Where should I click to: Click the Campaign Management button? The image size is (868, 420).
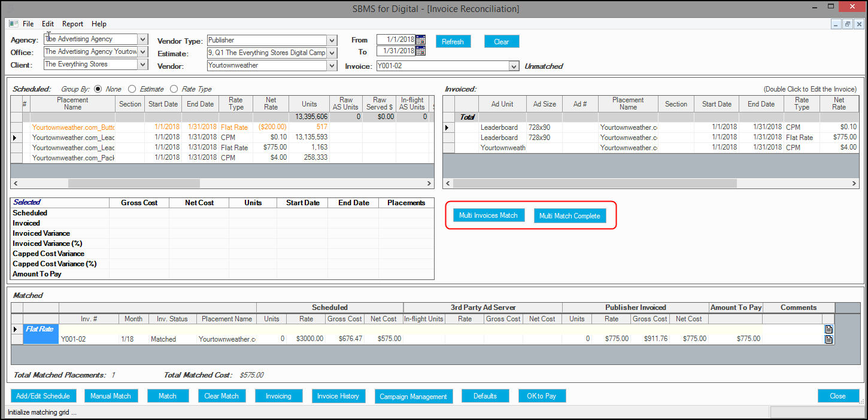413,396
